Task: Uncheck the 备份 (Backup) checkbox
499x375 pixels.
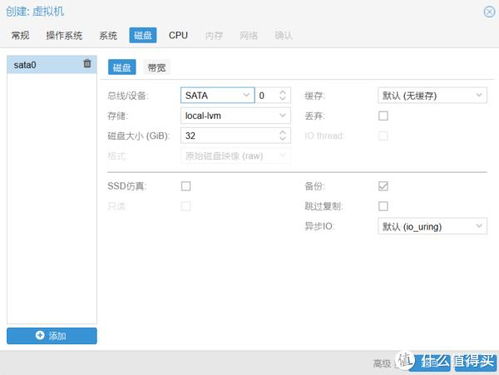Action: [x=383, y=186]
